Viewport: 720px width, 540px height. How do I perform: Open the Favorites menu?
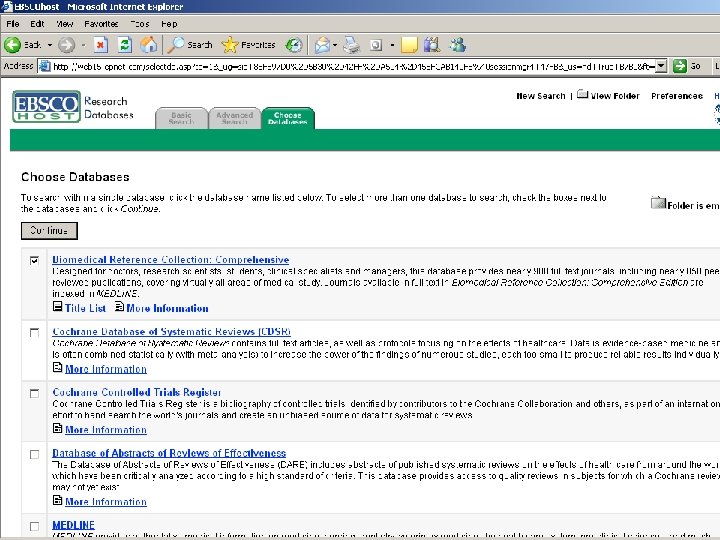(x=101, y=24)
